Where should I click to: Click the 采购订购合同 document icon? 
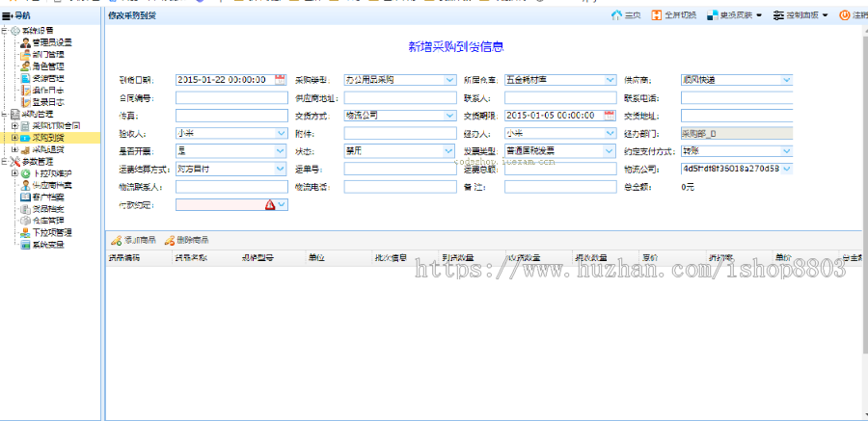(x=25, y=126)
